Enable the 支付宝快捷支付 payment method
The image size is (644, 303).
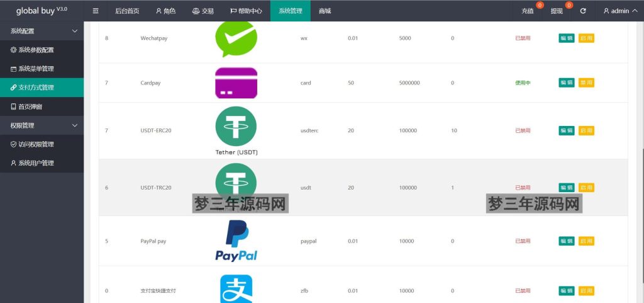(x=586, y=290)
